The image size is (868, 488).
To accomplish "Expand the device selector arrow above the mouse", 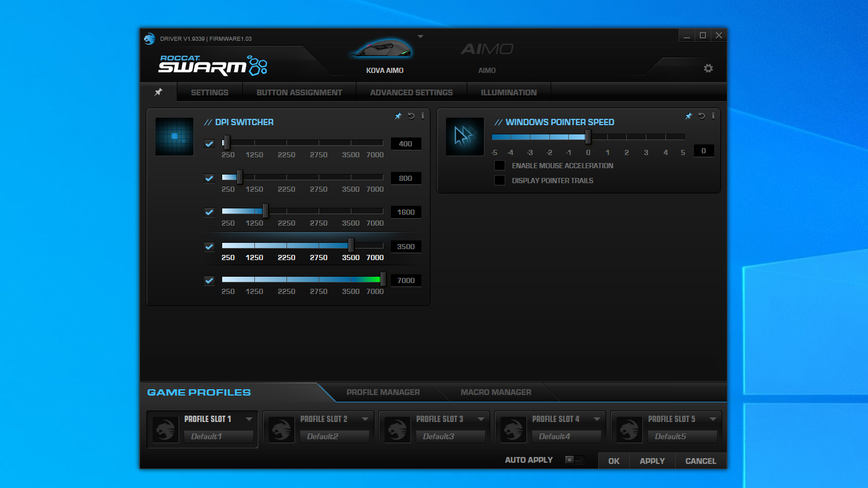I will point(420,36).
